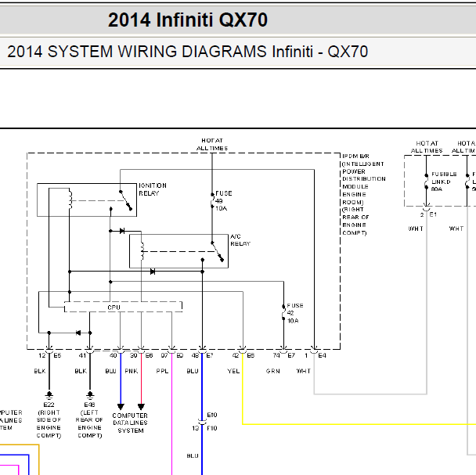Click the "FUSE 49 10A" label
Screen dimensions: 476x475
coord(223,201)
